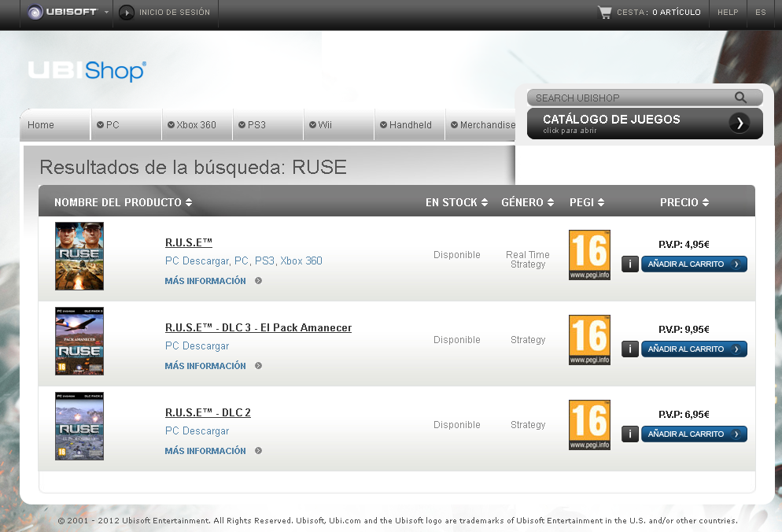782x532 pixels.
Task: Click arrow icon on Catálogo de Juegos
Action: coord(739,122)
